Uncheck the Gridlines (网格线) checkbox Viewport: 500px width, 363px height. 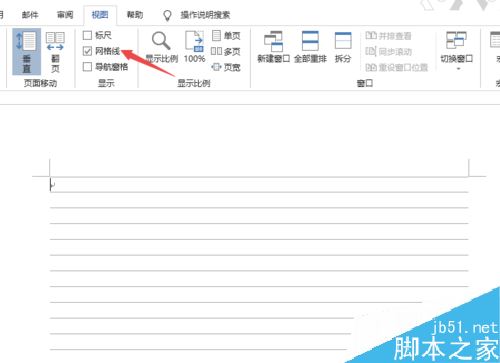click(87, 51)
